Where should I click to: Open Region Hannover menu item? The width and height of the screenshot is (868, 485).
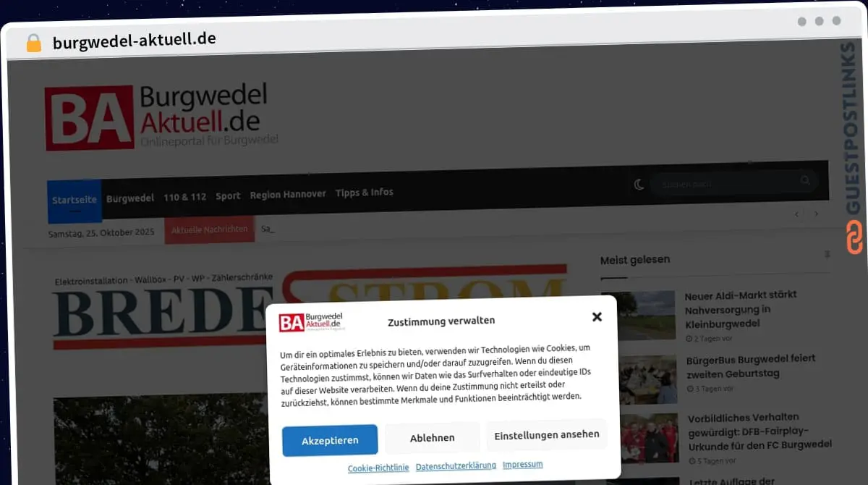click(x=288, y=194)
